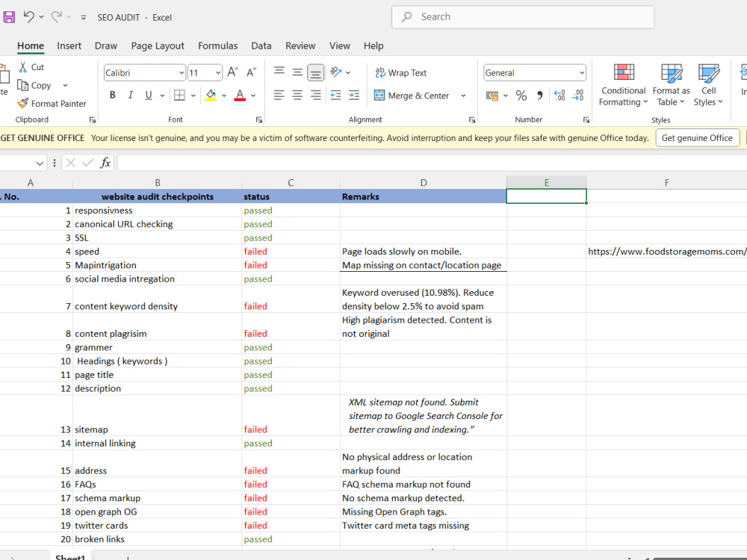Click Get genuine Office button
747x560 pixels.
(697, 138)
